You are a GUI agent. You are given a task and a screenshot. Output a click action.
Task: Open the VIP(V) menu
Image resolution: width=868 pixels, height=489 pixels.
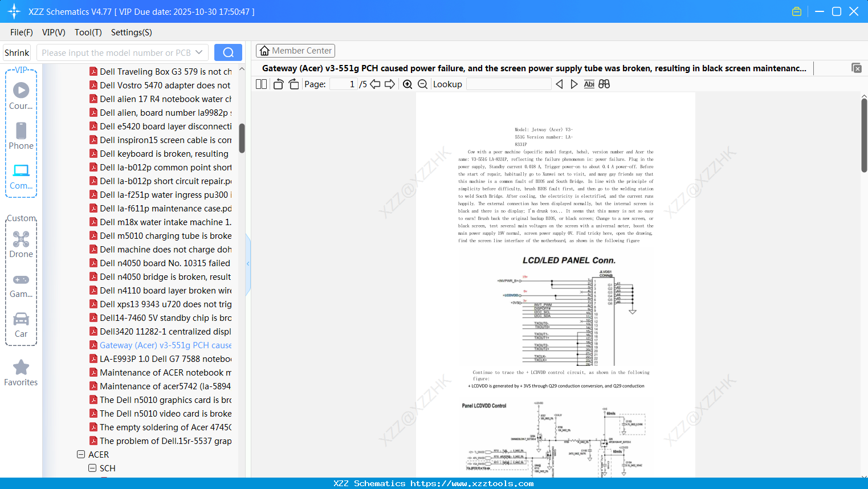click(x=54, y=32)
